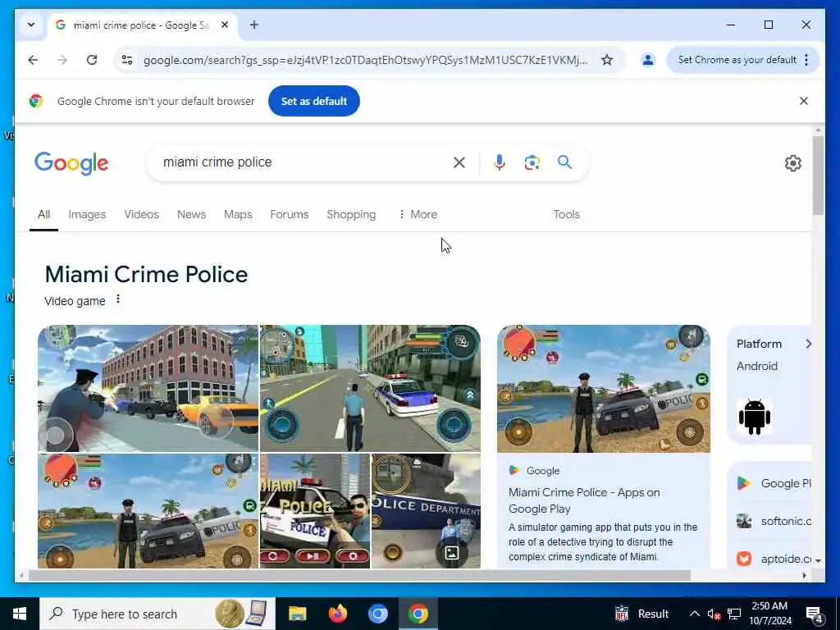The width and height of the screenshot is (840, 630).
Task: Go back using the browser back arrow
Action: pyautogui.click(x=33, y=60)
